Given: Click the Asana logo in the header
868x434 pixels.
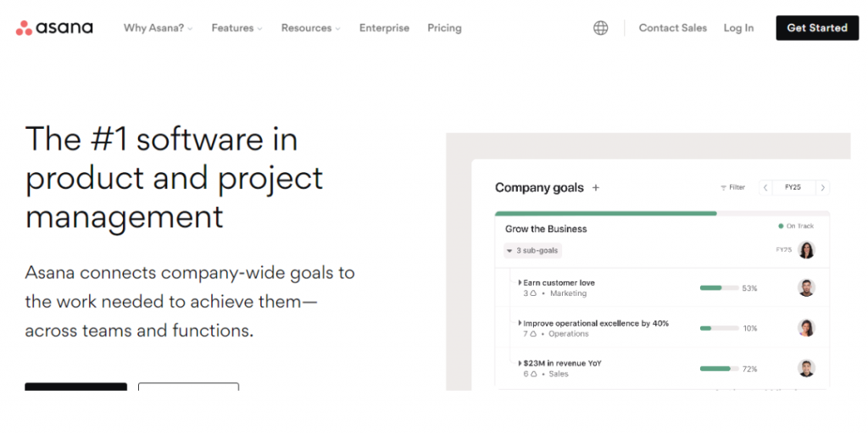Looking at the screenshot, I should coord(54,28).
